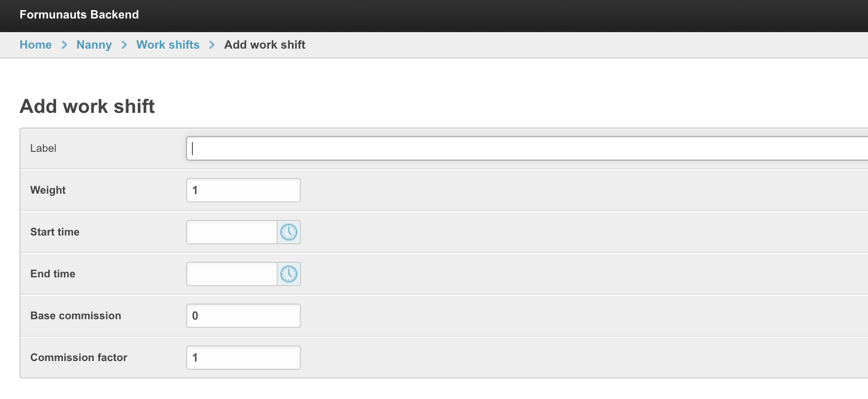Screen dimensions: 868x399
Task: Click the breadcrumb arrow after Work shifts
Action: pos(212,45)
